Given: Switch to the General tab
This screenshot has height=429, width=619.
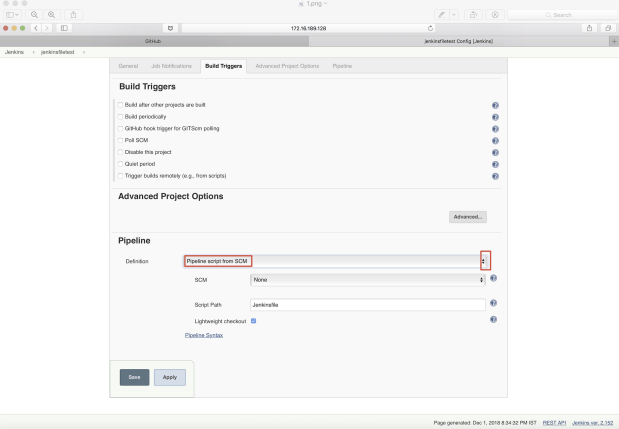Looking at the screenshot, I should pos(128,66).
